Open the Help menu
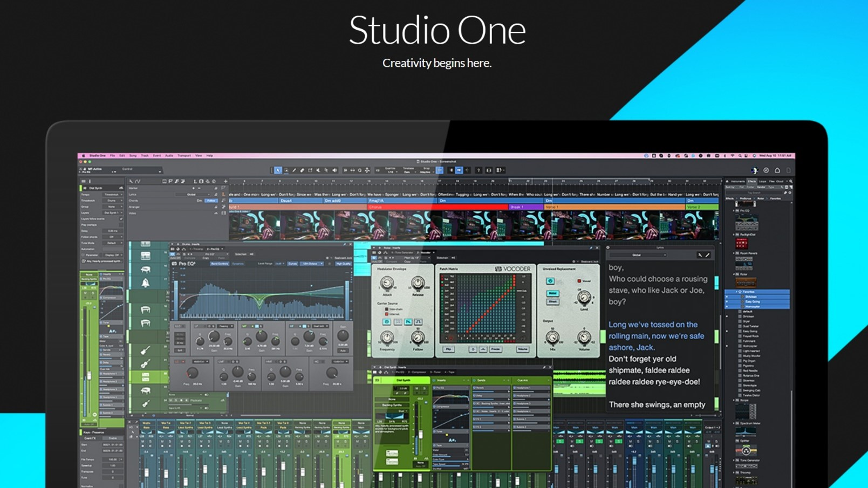The height and width of the screenshot is (488, 868). coord(210,155)
